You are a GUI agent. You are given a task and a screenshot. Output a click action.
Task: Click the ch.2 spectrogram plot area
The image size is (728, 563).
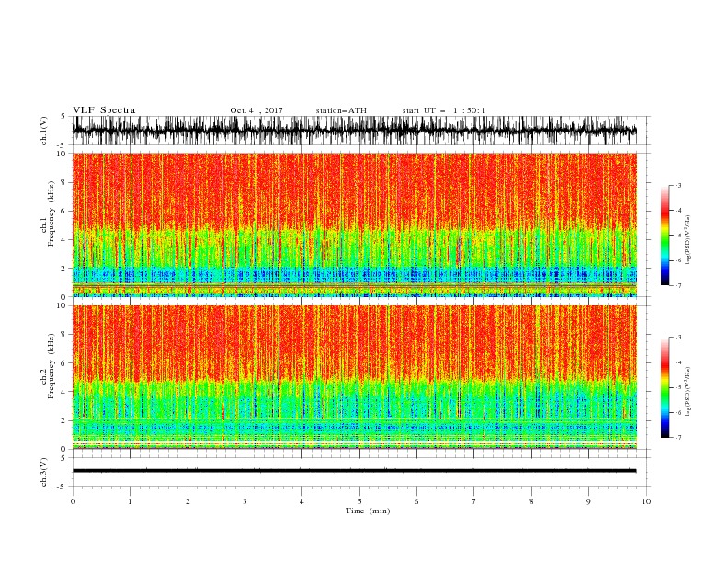pyautogui.click(x=354, y=377)
